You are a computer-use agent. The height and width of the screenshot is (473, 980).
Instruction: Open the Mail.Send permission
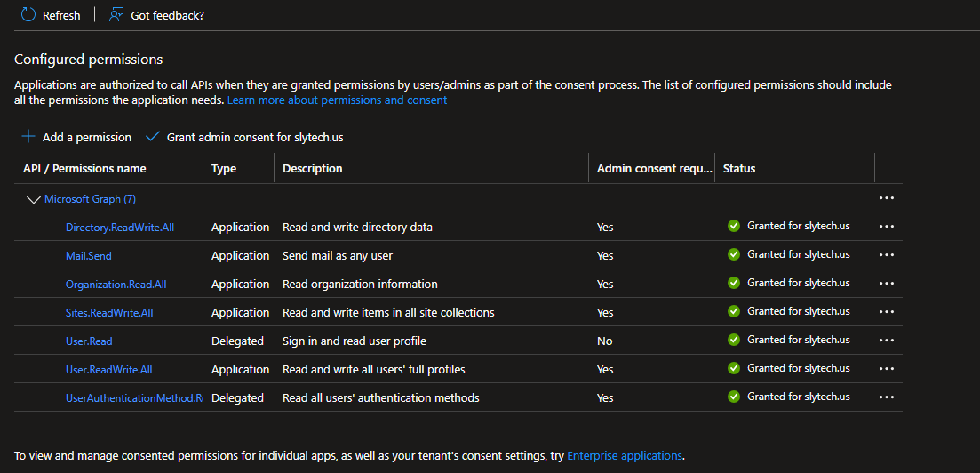89,256
